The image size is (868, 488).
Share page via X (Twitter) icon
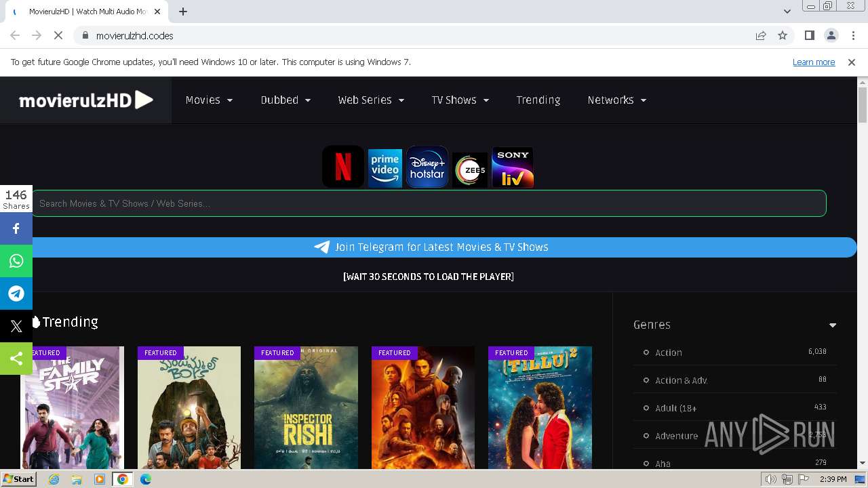[x=16, y=326]
